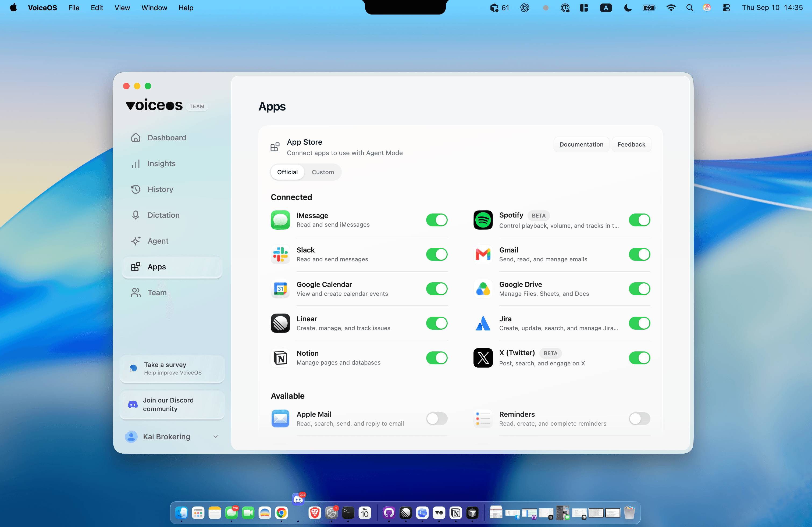Click the App Store grid icon
The image size is (812, 527).
[x=275, y=147]
